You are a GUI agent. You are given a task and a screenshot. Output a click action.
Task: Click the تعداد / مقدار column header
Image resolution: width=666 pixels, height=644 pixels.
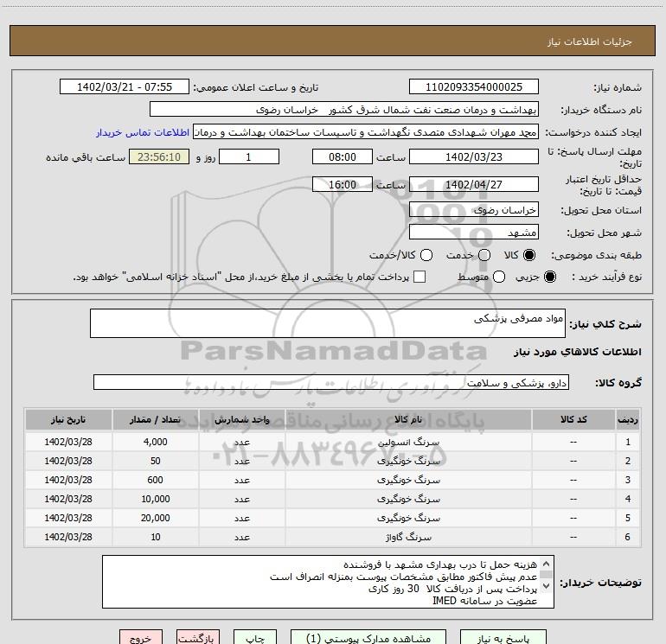click(x=155, y=419)
